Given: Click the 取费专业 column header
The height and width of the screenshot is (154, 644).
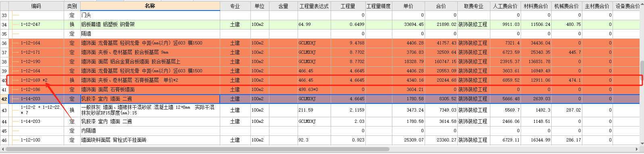Looking at the screenshot, I should click(473, 6).
